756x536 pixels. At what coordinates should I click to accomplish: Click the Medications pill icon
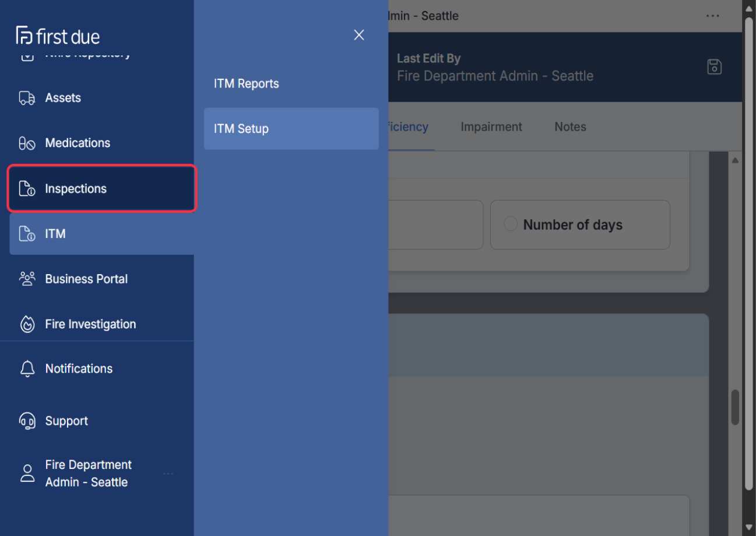coord(27,143)
